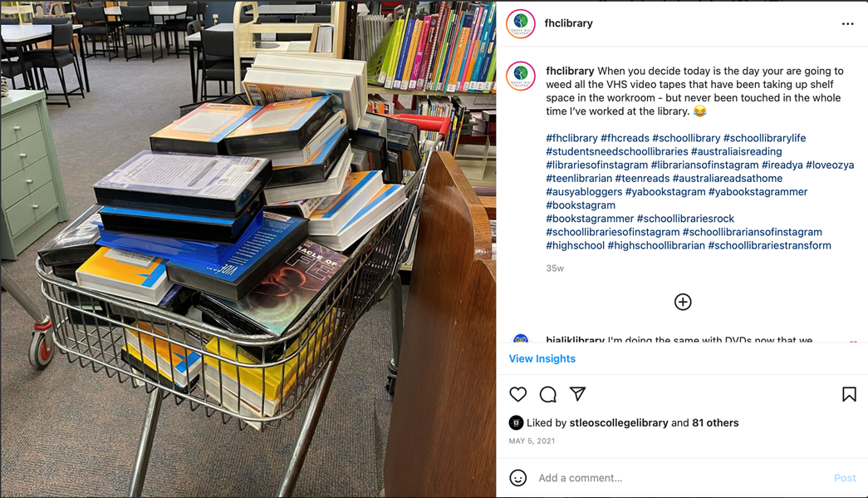The image size is (868, 498).
Task: Load more comments with the plus circle
Action: 683,302
